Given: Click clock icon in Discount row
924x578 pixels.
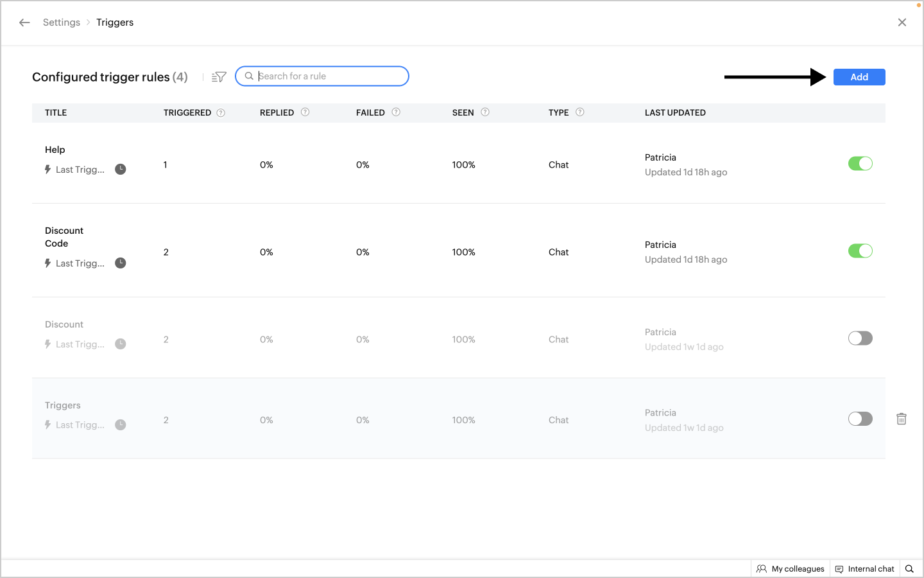Looking at the screenshot, I should point(121,344).
